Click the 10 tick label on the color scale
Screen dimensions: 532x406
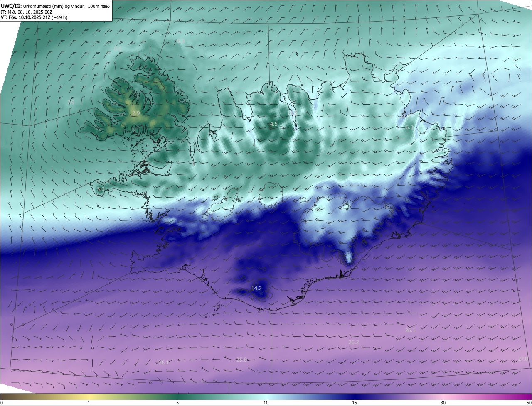click(x=266, y=403)
